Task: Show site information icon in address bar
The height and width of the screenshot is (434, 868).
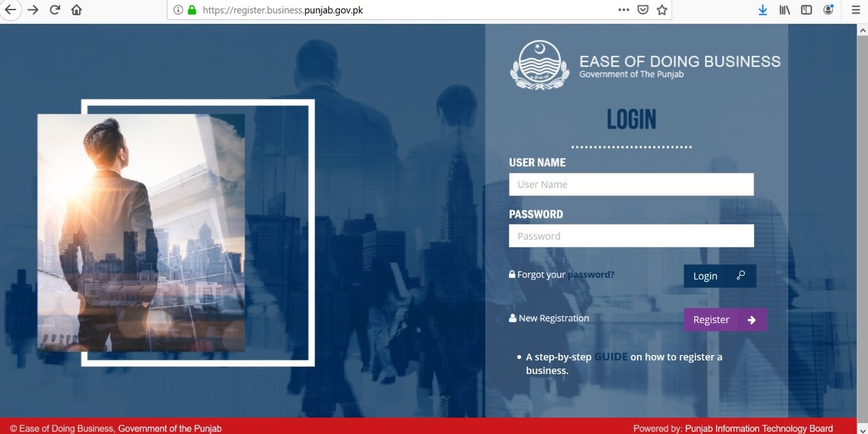Action: [178, 10]
